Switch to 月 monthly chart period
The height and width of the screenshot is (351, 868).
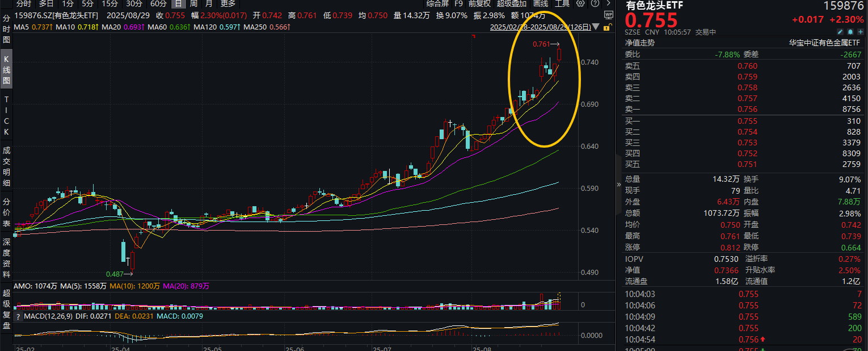[208, 3]
